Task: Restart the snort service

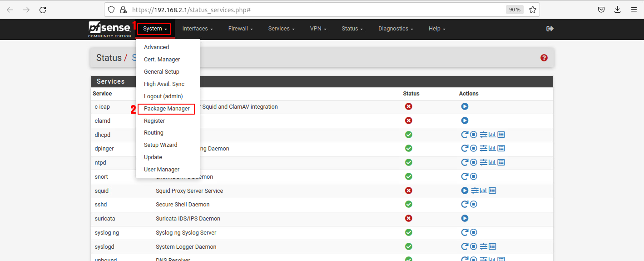Action: [x=465, y=176]
